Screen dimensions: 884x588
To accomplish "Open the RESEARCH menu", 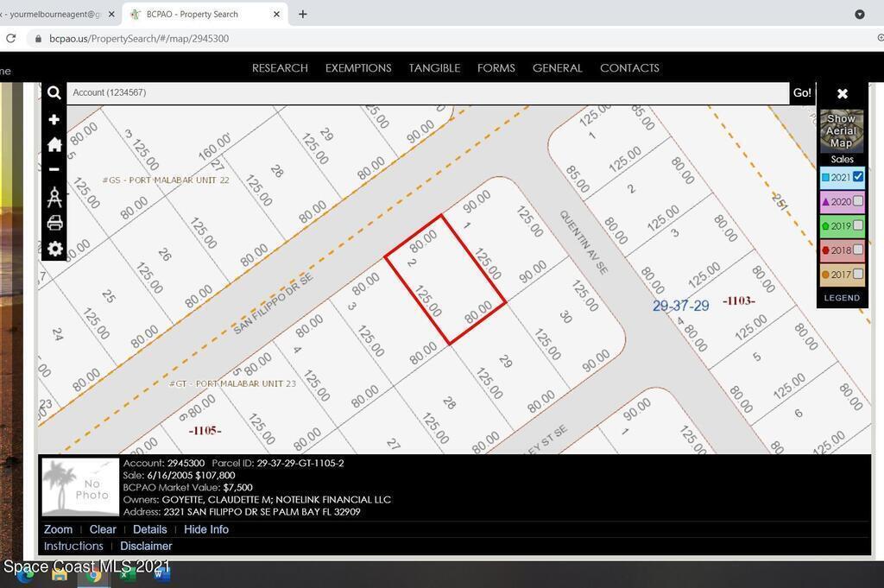I will click(280, 67).
